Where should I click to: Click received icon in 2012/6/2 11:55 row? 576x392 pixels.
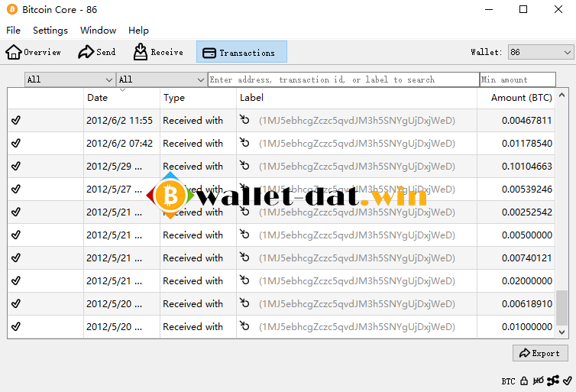[244, 119]
